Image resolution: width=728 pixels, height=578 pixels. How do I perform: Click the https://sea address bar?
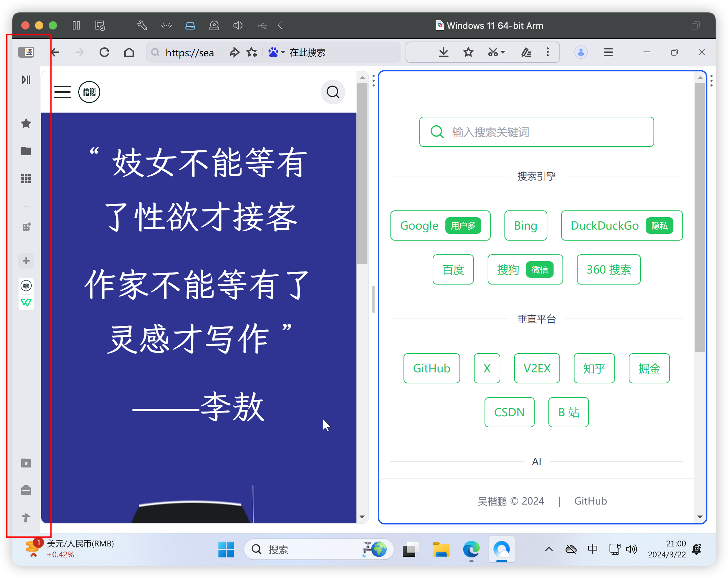click(x=189, y=53)
